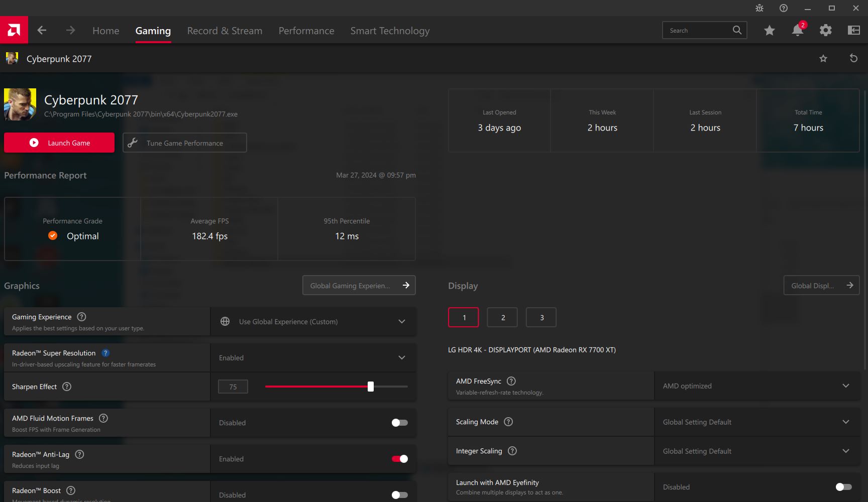Enable Radeon Boost toggle

pyautogui.click(x=400, y=495)
